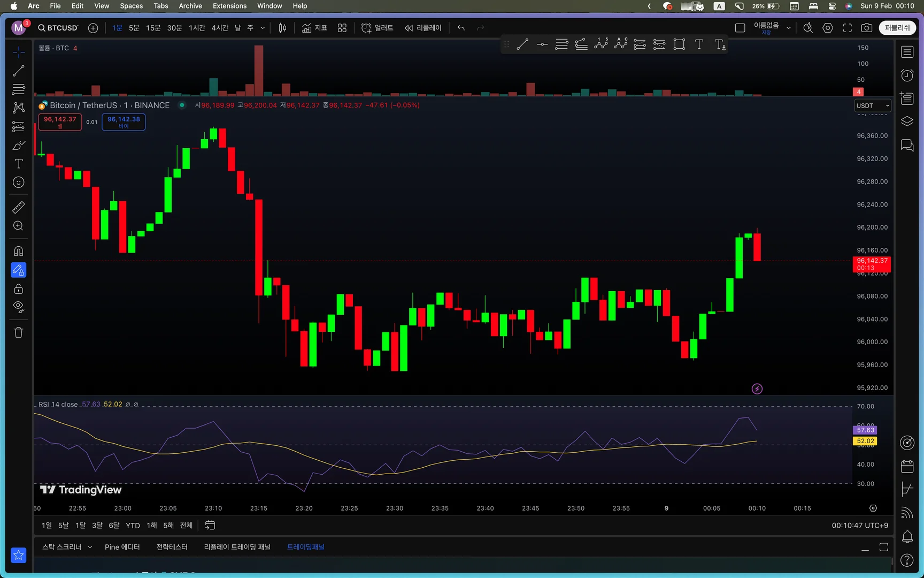The height and width of the screenshot is (578, 924).
Task: Click the 리플레이 replay button
Action: tap(423, 28)
